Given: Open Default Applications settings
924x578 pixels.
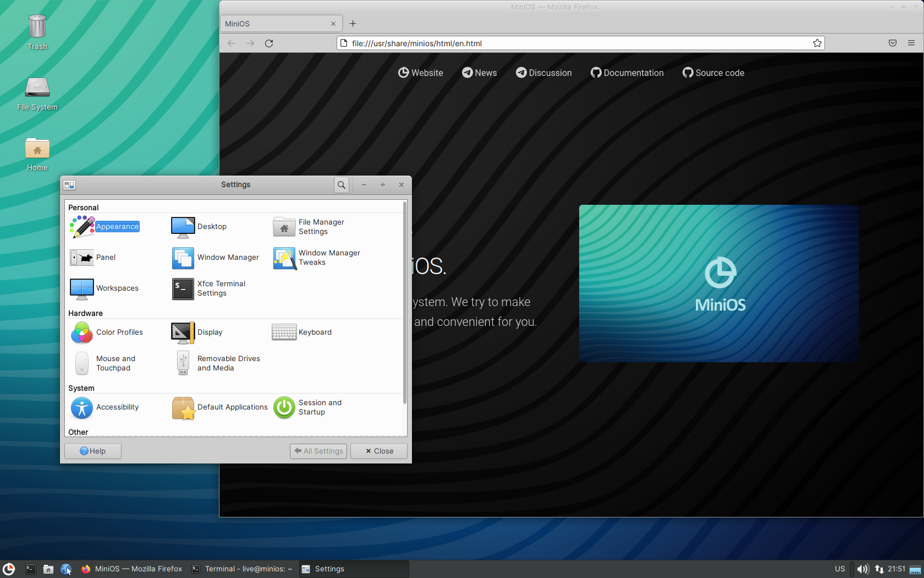Looking at the screenshot, I should point(219,407).
